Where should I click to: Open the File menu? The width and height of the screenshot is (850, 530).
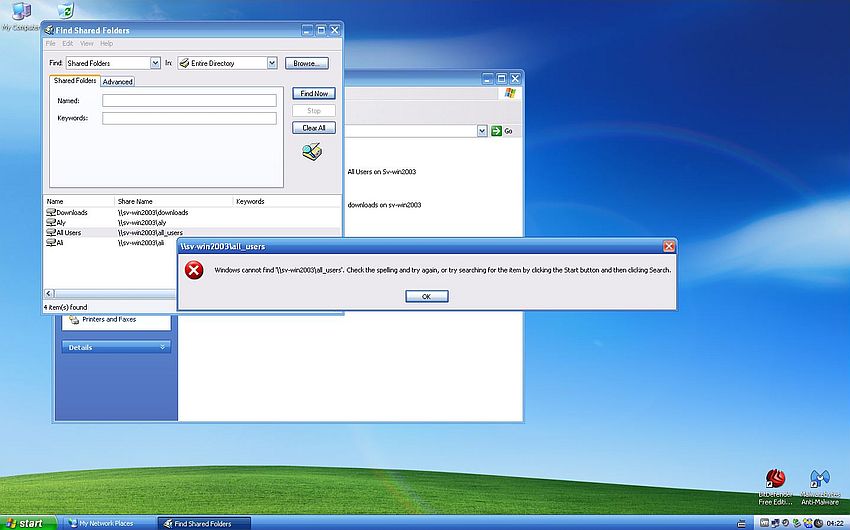51,44
